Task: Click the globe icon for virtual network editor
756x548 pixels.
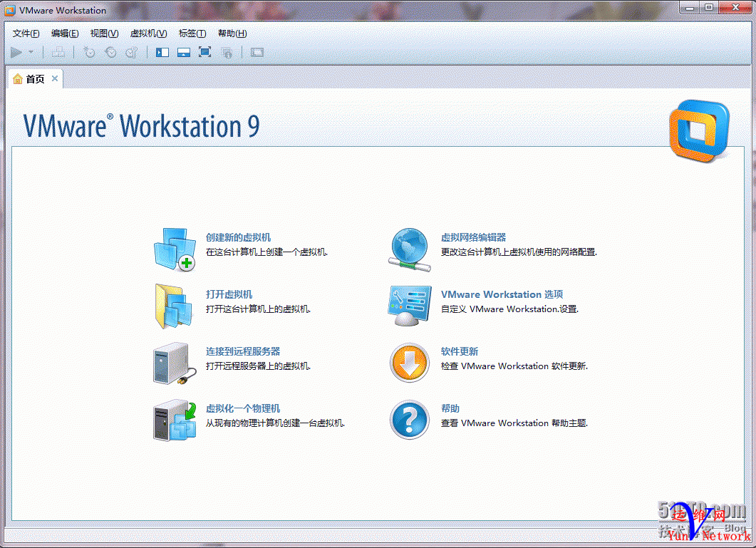Action: click(409, 249)
